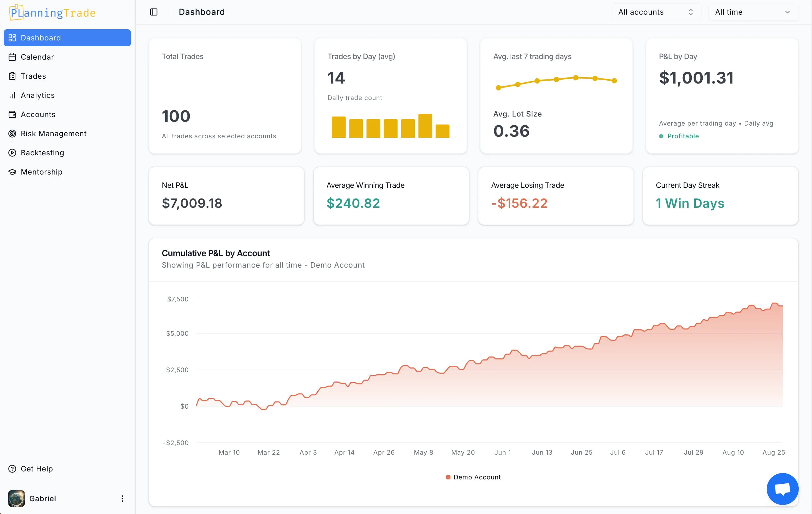The width and height of the screenshot is (812, 514).
Task: Click the Risk Management target icon
Action: 13,134
